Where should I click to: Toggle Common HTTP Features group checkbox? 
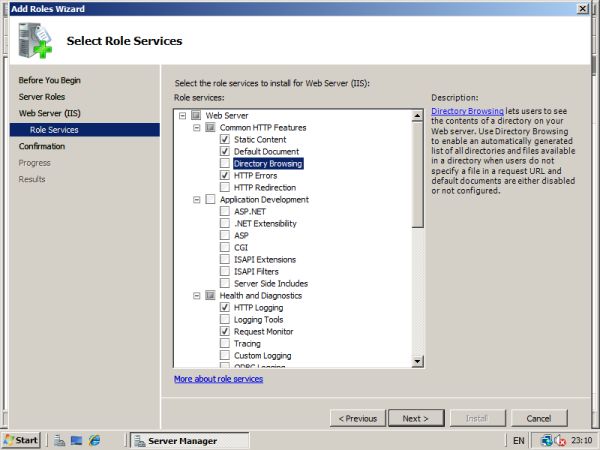tap(210, 127)
